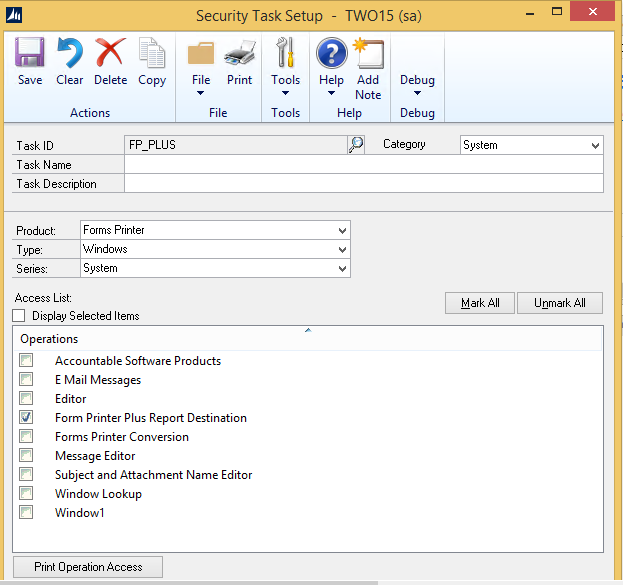Screen dimensions: 623x585
Task: Click the Print printer icon
Action: pyautogui.click(x=240, y=52)
